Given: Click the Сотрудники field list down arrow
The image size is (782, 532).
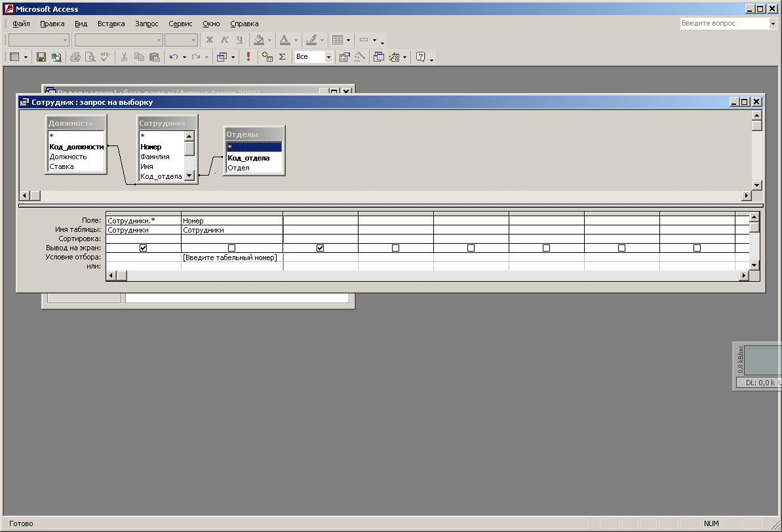Looking at the screenshot, I should coord(189,176).
